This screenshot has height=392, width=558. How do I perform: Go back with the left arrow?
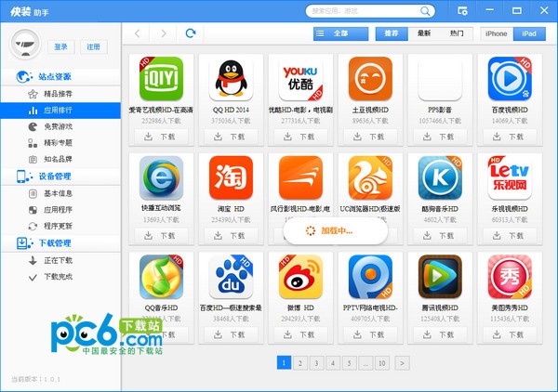point(137,33)
